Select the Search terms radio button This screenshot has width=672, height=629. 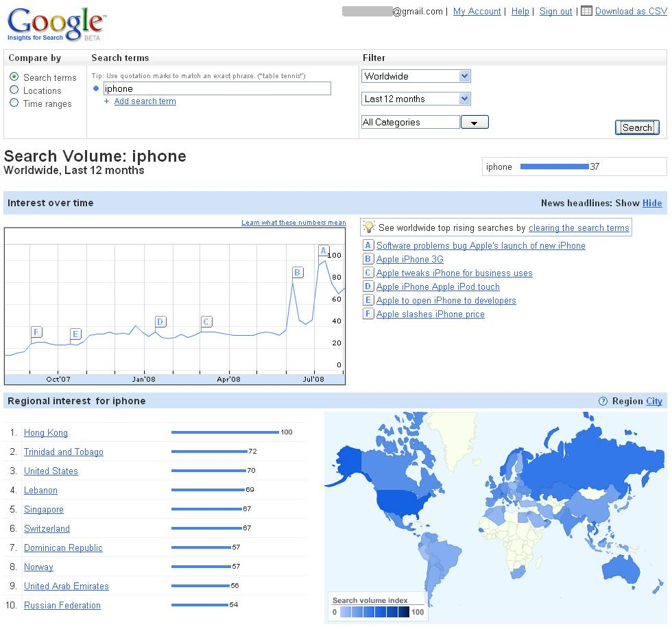click(x=14, y=77)
